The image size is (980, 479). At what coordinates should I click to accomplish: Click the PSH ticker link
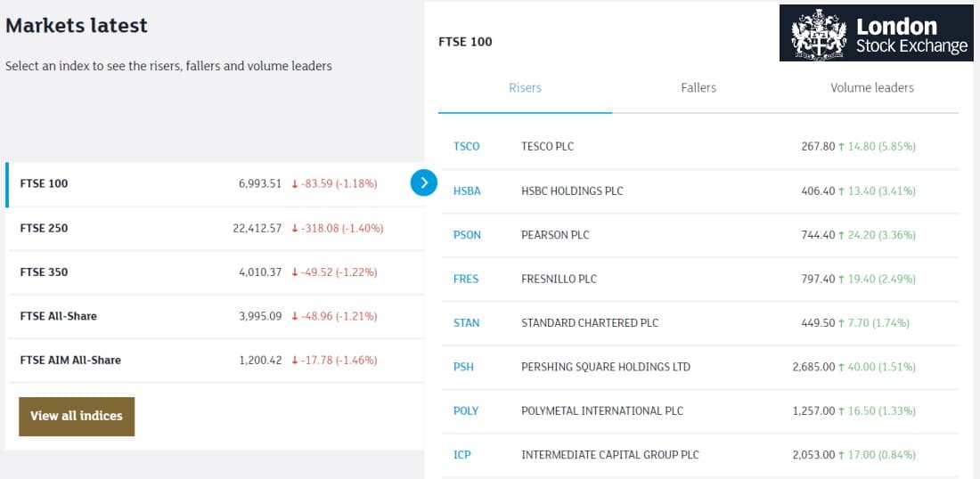[464, 367]
